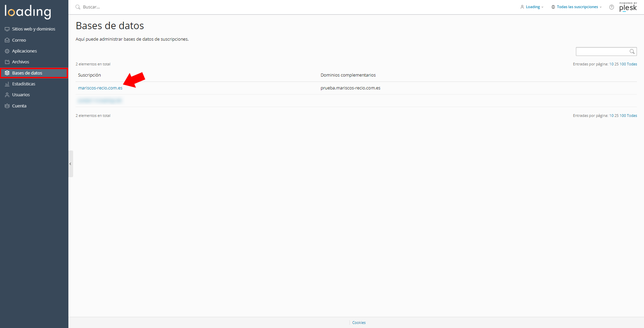
Task: Click the Aplicaciones gear icon
Action: tap(7, 51)
